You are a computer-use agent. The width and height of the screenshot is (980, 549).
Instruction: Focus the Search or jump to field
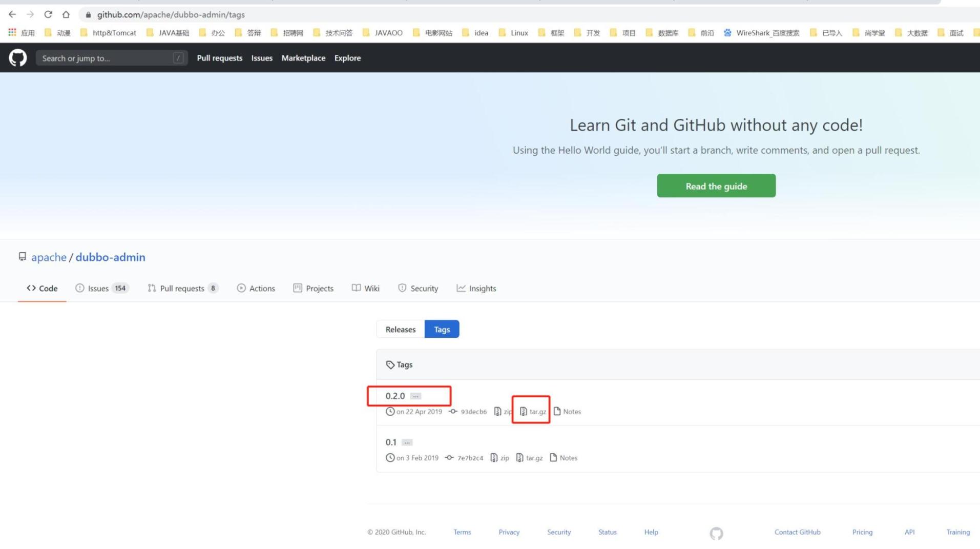pyautogui.click(x=107, y=58)
